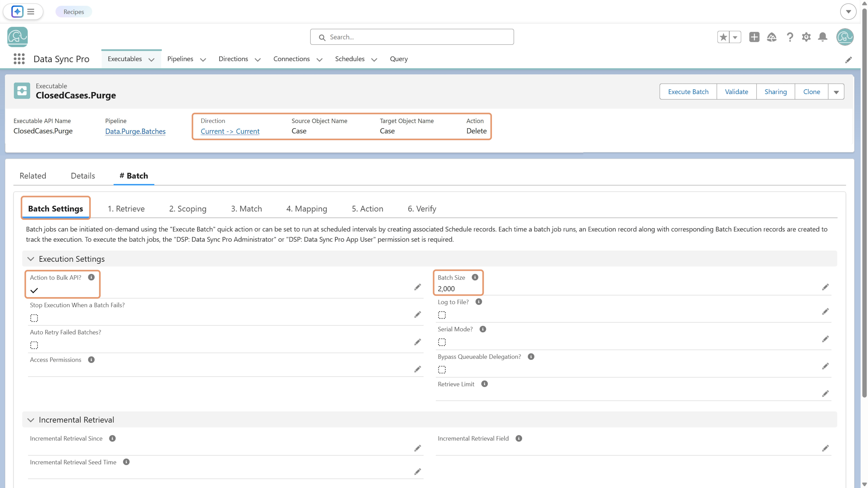Click the Validate button
Screen dimensions: 868x488
click(736, 91)
